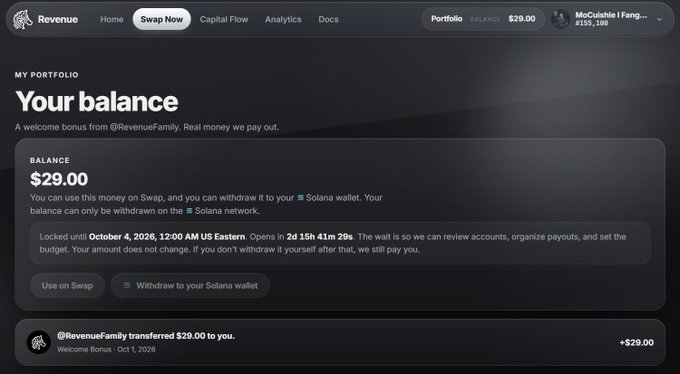
Task: Click the +$29.00 transaction amount
Action: pos(636,343)
